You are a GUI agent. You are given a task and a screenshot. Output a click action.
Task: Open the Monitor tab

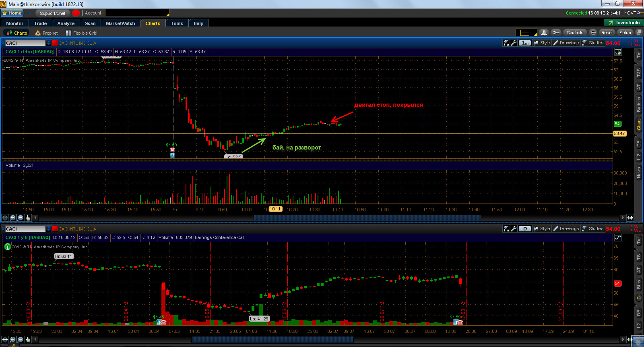tap(15, 23)
